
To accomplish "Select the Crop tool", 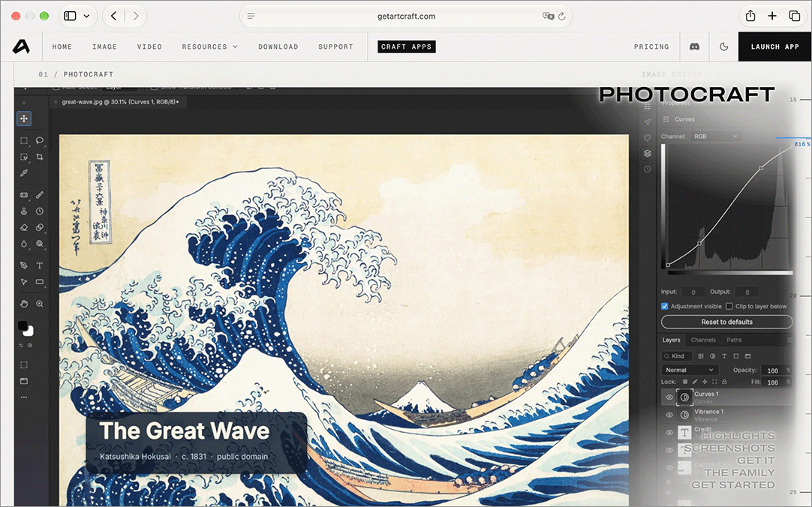I will (39, 157).
